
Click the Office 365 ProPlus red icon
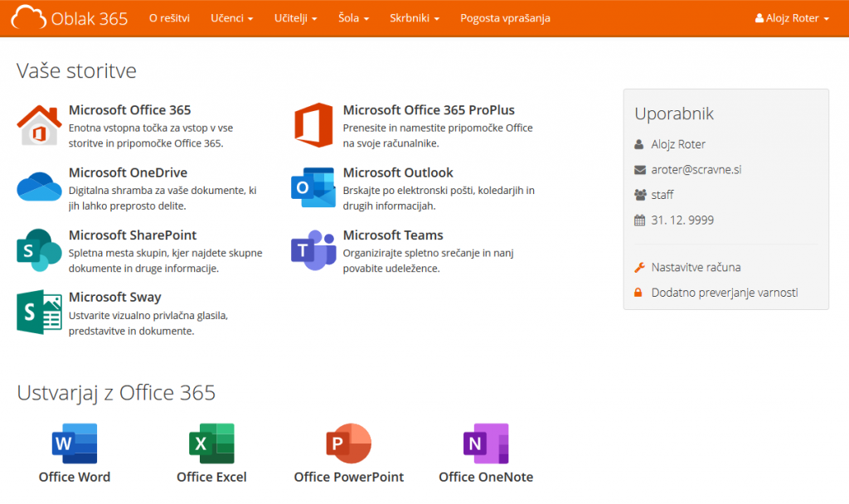point(313,125)
